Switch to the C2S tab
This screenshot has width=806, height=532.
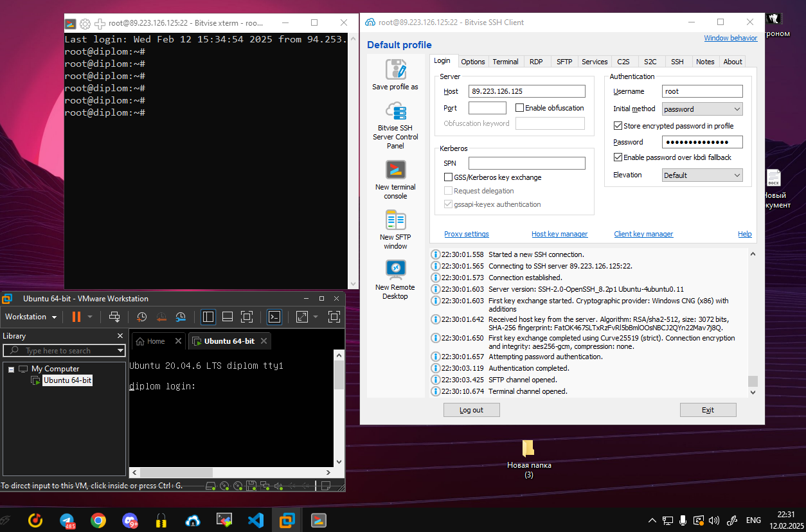(x=623, y=62)
